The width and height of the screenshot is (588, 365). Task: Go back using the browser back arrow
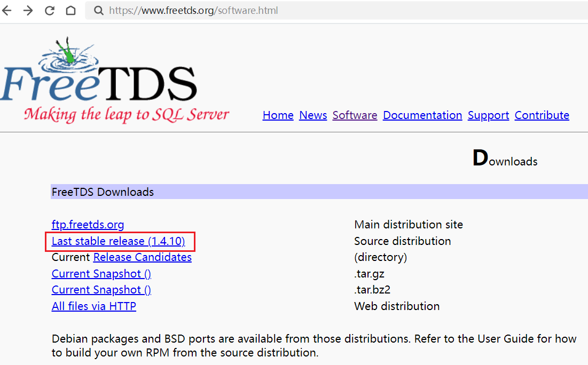pos(7,11)
